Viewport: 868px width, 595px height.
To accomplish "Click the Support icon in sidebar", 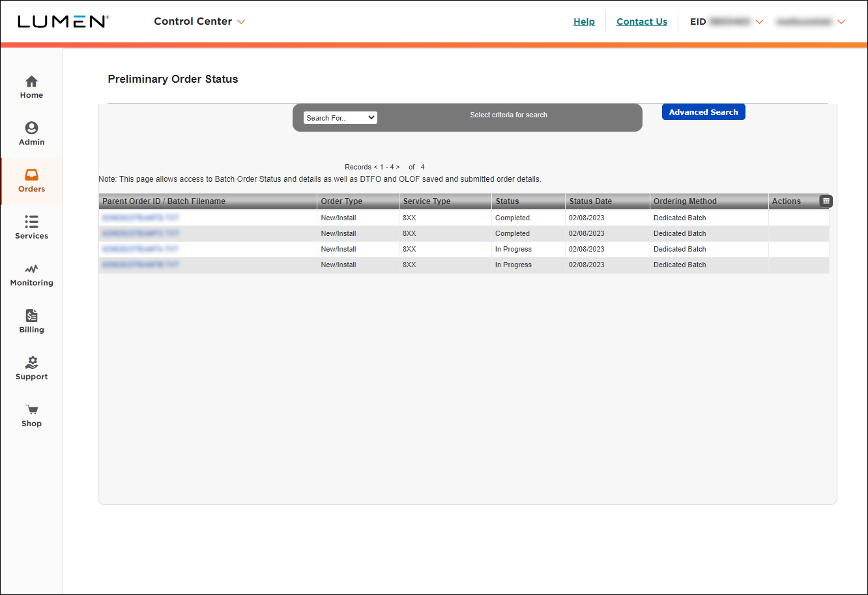I will (31, 363).
